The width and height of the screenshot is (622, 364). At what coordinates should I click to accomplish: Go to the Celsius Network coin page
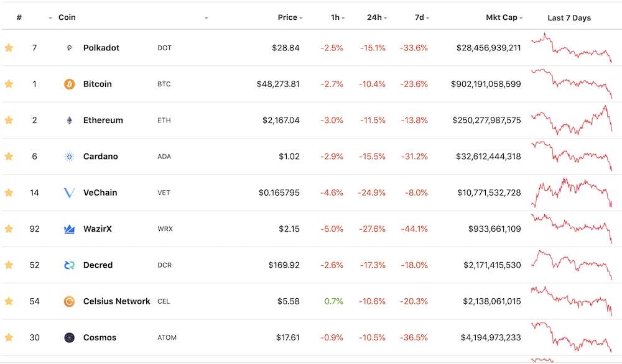(x=117, y=301)
